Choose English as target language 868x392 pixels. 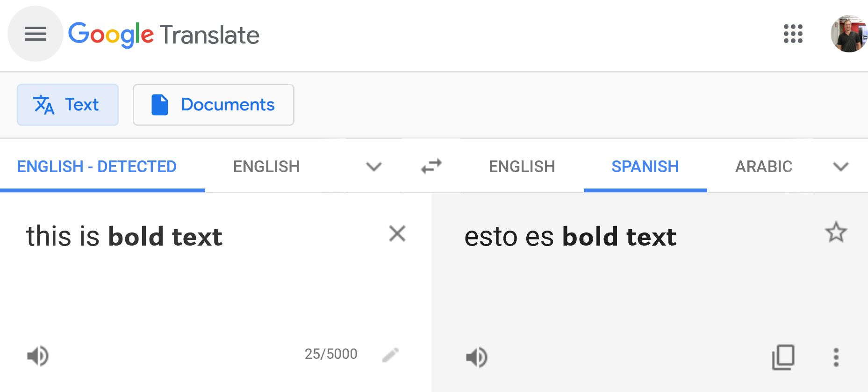(522, 167)
